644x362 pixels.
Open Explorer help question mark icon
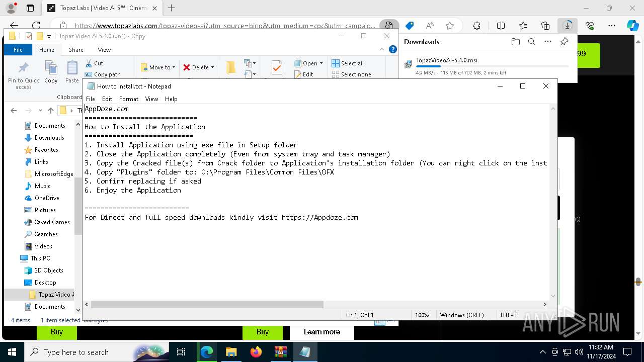pos(393,49)
